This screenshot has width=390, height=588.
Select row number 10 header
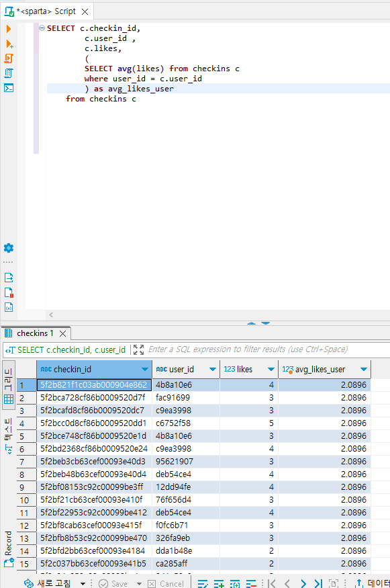[26, 500]
